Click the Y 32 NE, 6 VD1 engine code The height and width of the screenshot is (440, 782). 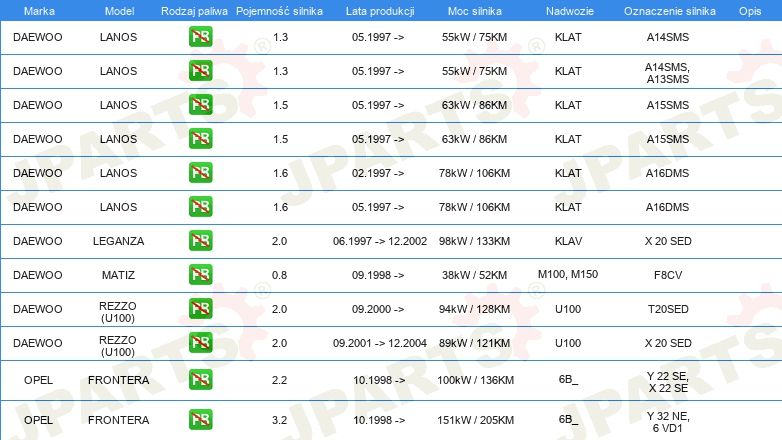(x=668, y=422)
